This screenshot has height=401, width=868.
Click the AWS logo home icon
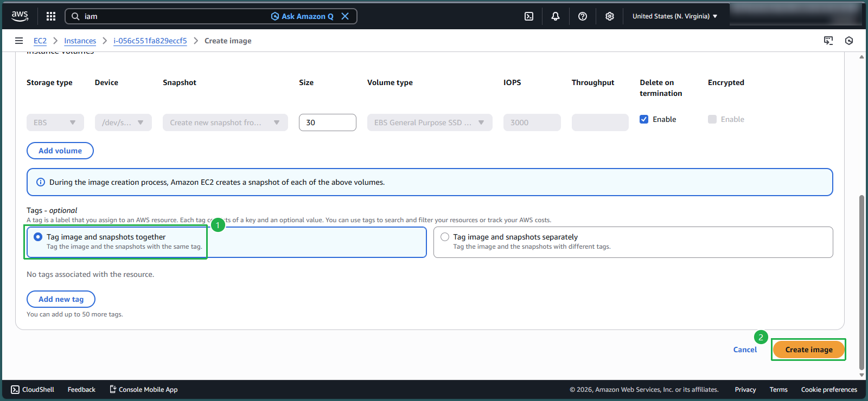pyautogui.click(x=20, y=16)
